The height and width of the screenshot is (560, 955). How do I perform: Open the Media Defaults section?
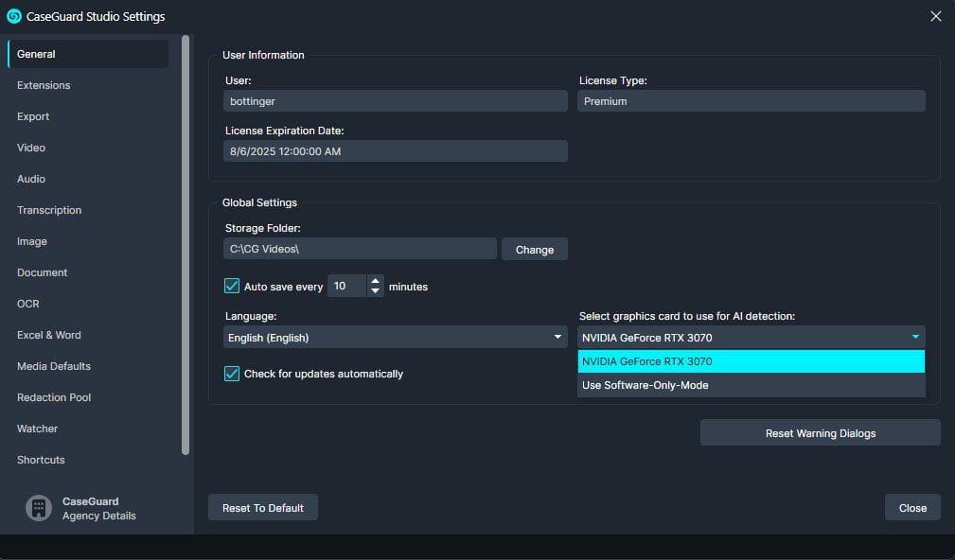[53, 366]
